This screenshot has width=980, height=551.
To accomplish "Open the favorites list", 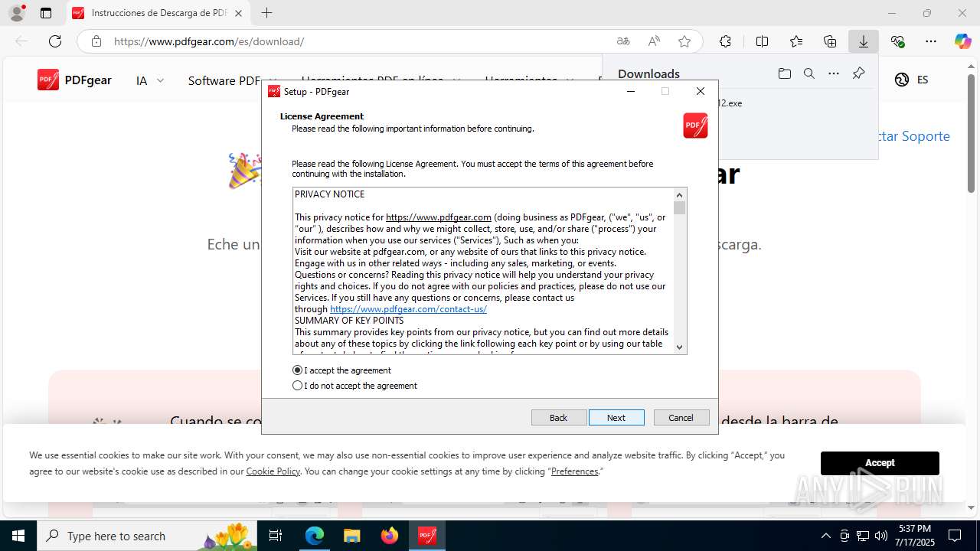I will (796, 41).
